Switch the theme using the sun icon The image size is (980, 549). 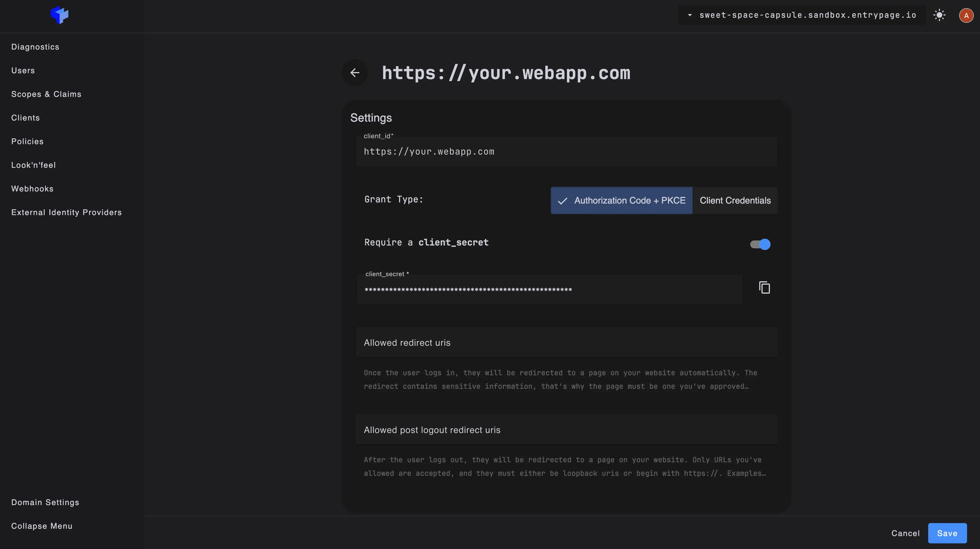[x=940, y=15]
